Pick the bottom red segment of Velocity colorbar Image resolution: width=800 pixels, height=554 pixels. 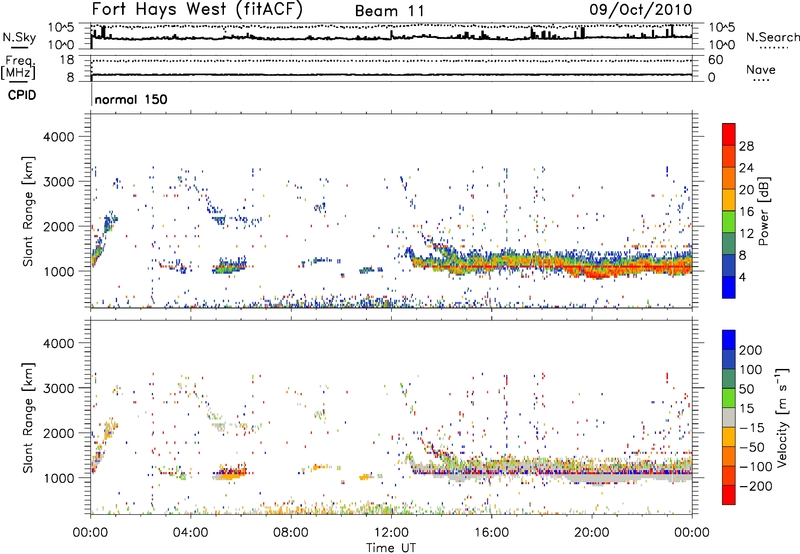729,495
